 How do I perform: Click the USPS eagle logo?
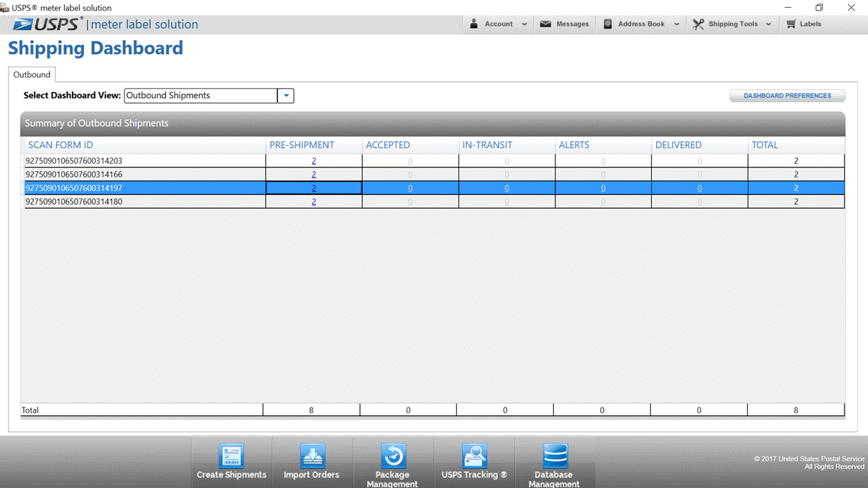click(x=23, y=24)
